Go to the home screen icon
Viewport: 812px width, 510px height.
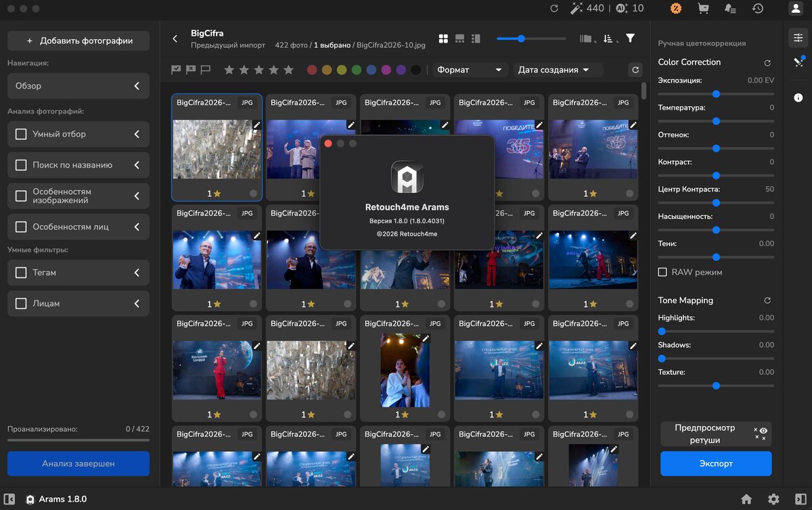pos(746,499)
